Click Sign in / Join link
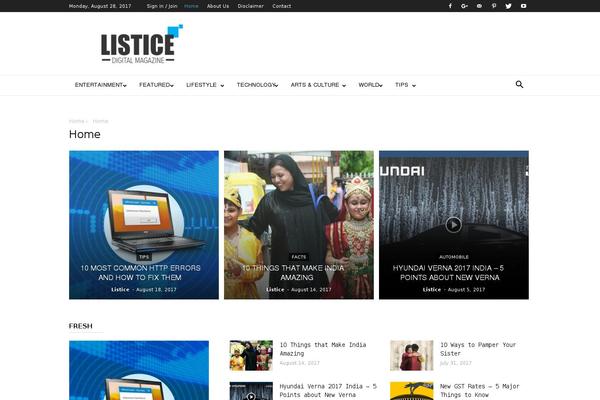This screenshot has height=400, width=600. pyautogui.click(x=162, y=6)
